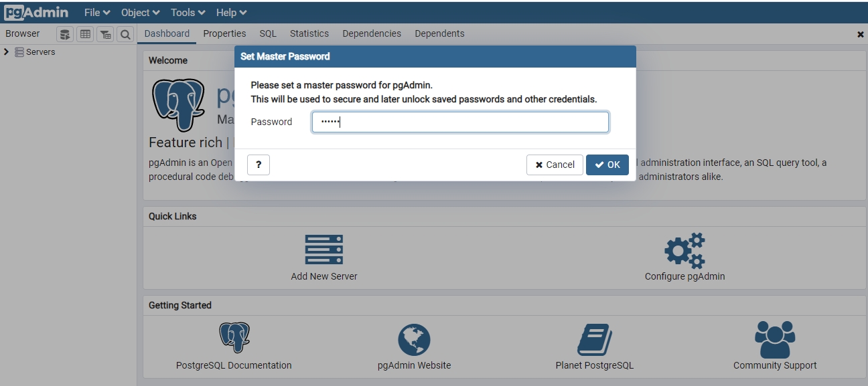This screenshot has width=868, height=386.
Task: Click the Filtered Rows icon
Action: pyautogui.click(x=105, y=34)
